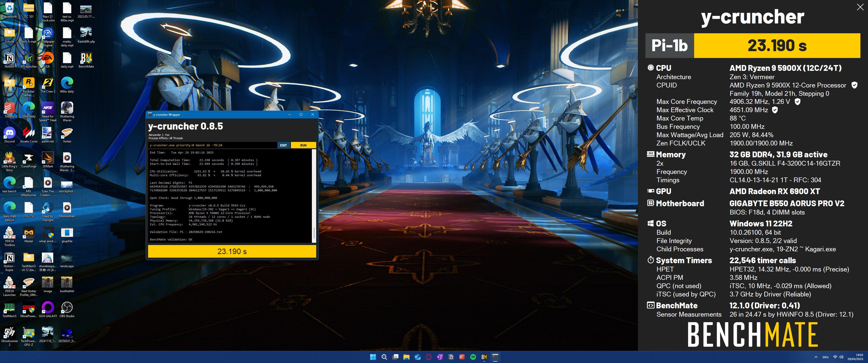Select the landscape image file on desktop
The height and width of the screenshot is (363, 868).
click(67, 260)
